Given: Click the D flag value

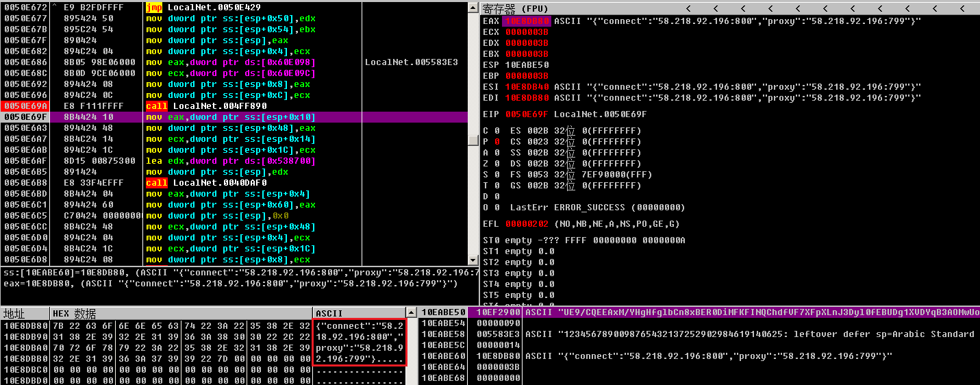Looking at the screenshot, I should [497, 197].
